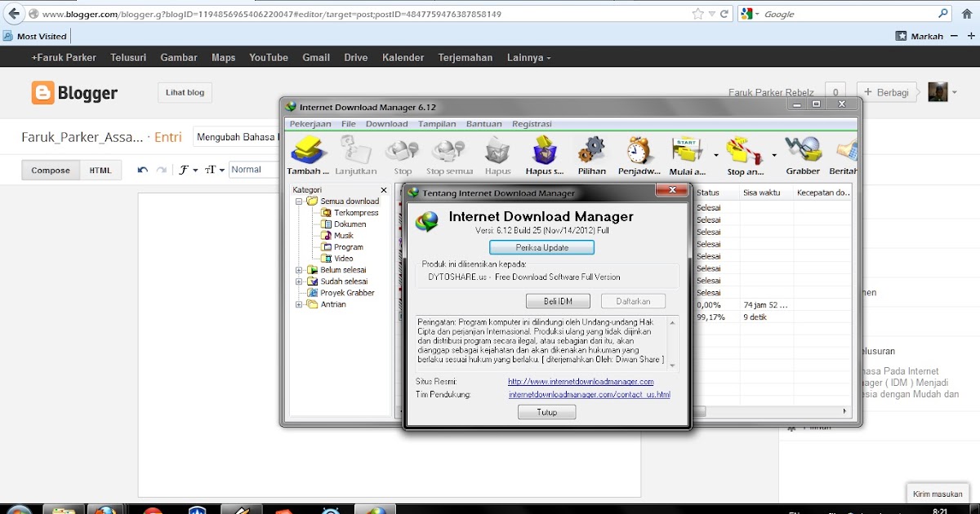The width and height of the screenshot is (980, 514).
Task: Click the Lihat blog button
Action: [185, 92]
